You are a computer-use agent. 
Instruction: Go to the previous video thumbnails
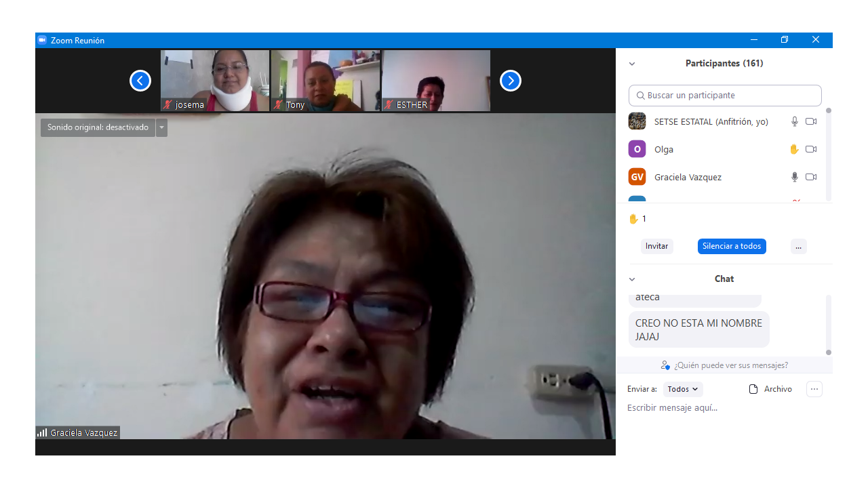click(140, 81)
